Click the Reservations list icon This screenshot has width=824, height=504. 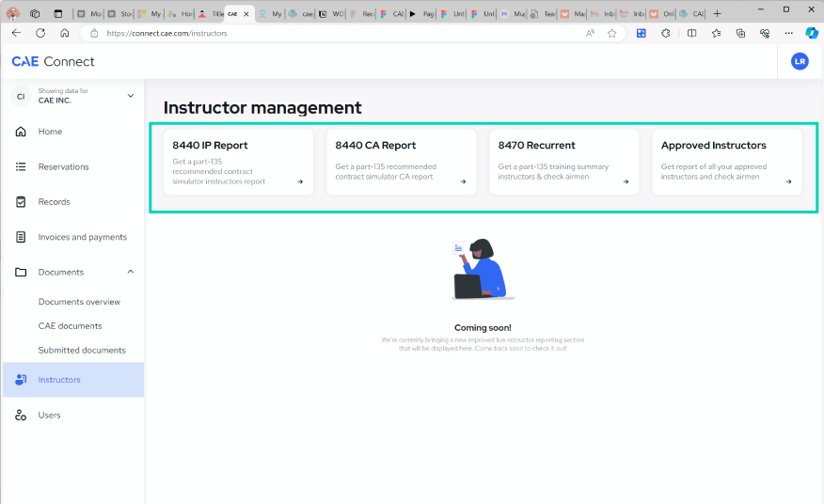click(x=21, y=166)
